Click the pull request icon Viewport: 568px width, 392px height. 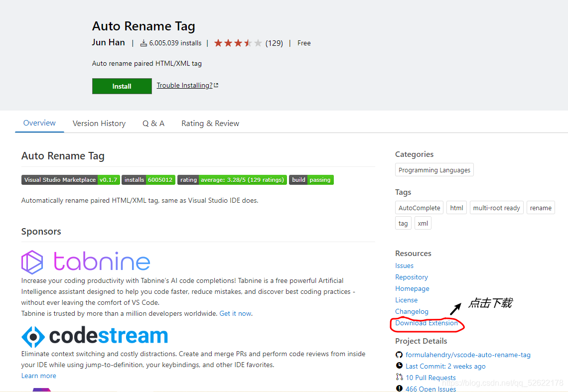coord(399,377)
